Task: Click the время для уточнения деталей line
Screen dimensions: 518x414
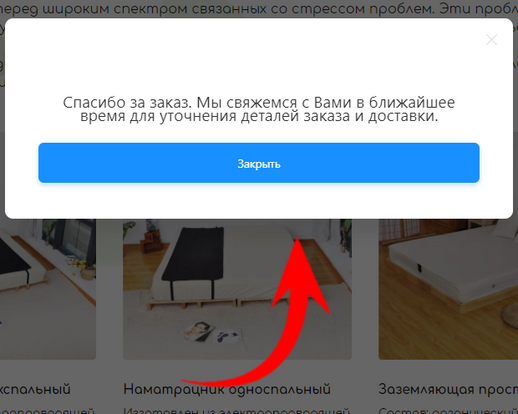Action: (259, 116)
